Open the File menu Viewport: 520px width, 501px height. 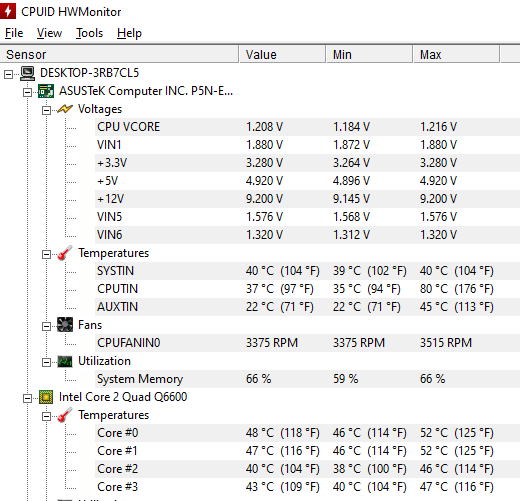[x=14, y=33]
